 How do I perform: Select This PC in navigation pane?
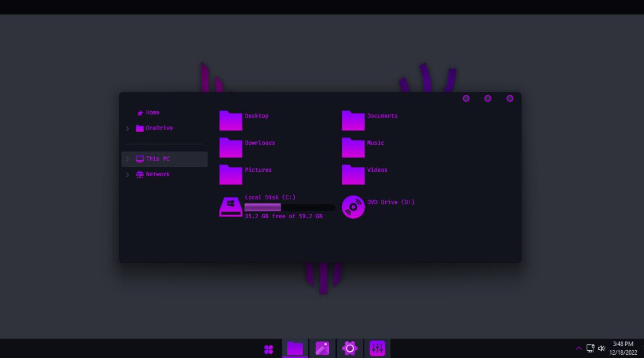pos(157,159)
